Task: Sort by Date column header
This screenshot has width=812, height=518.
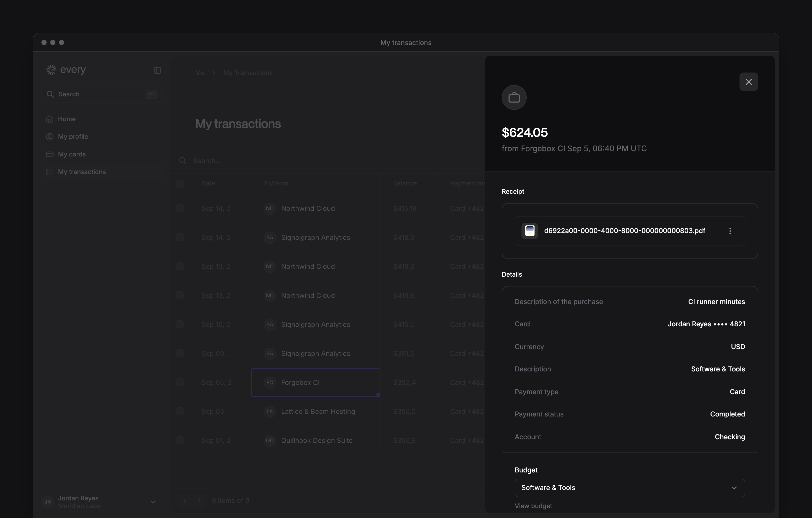Action: 208,183
